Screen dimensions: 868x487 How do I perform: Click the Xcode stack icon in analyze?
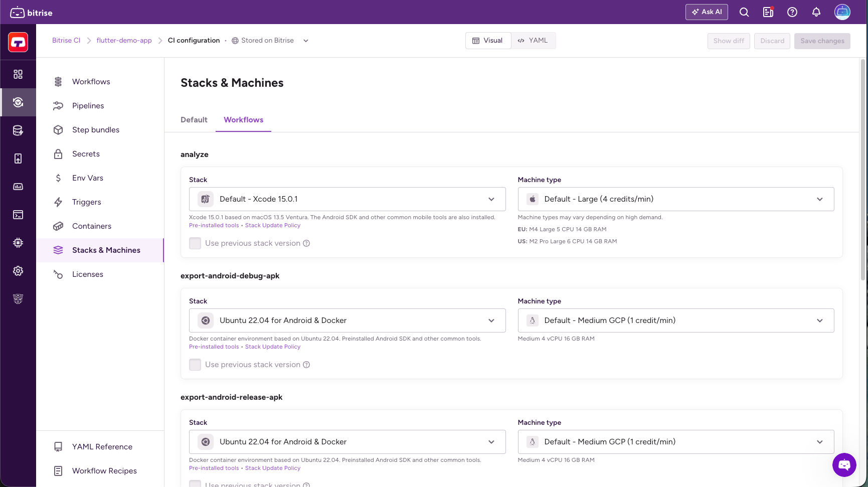[206, 199]
